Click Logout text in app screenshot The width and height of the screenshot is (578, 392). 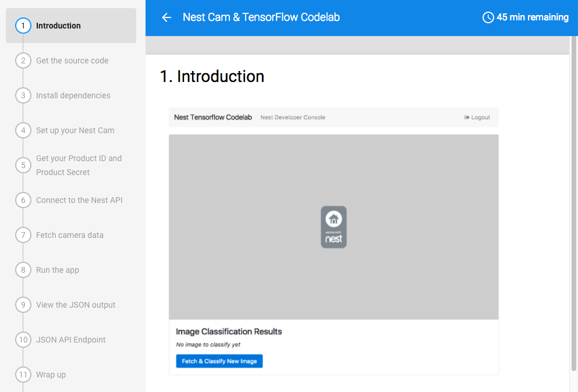[481, 117]
